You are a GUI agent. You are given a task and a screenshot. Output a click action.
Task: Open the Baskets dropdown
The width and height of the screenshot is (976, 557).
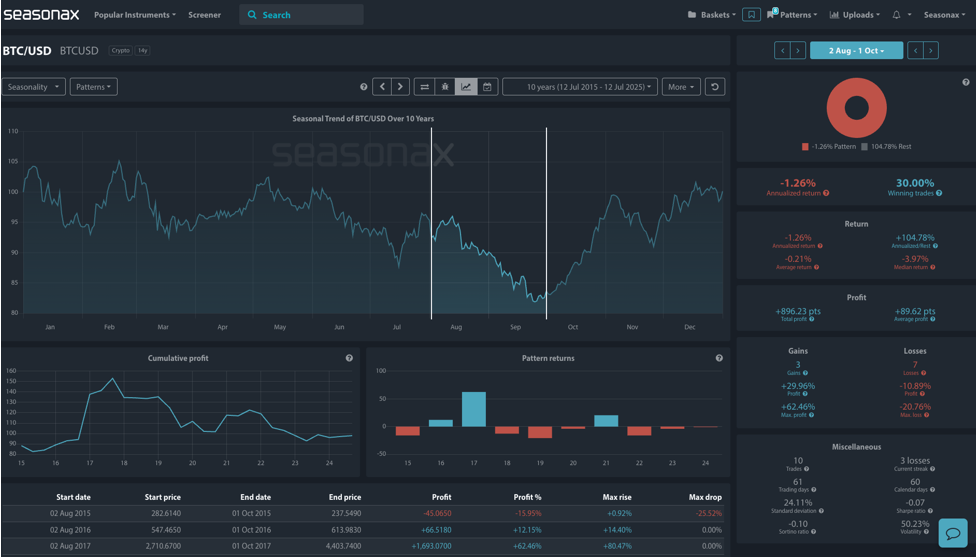711,15
